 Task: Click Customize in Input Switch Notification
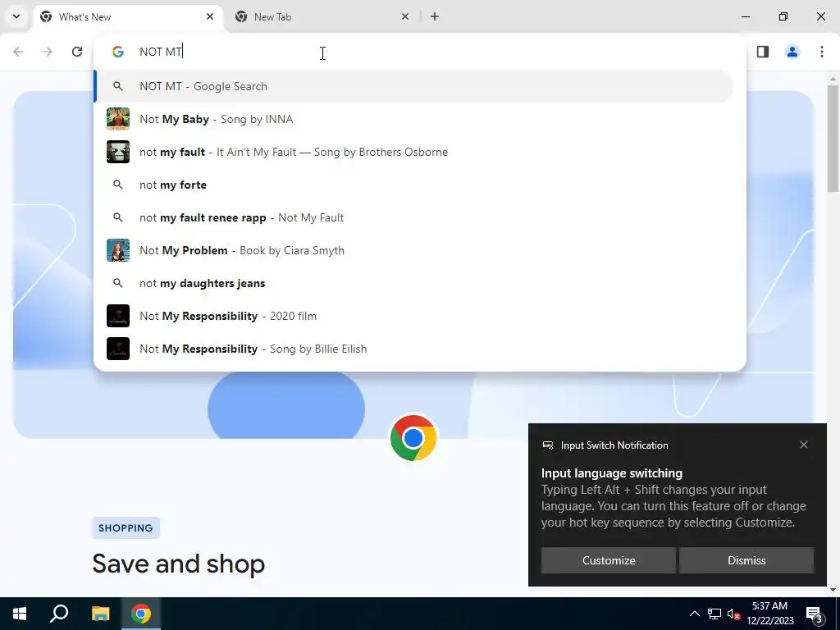[609, 560]
